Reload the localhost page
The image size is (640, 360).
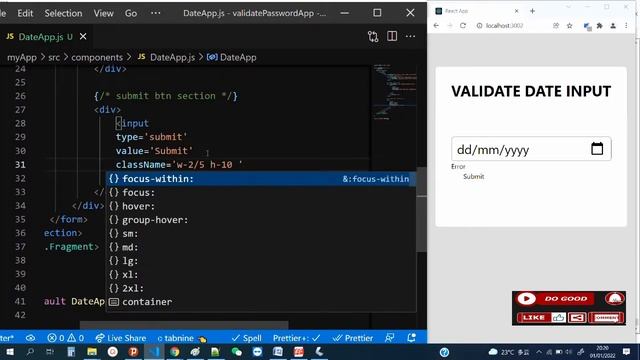point(463,25)
